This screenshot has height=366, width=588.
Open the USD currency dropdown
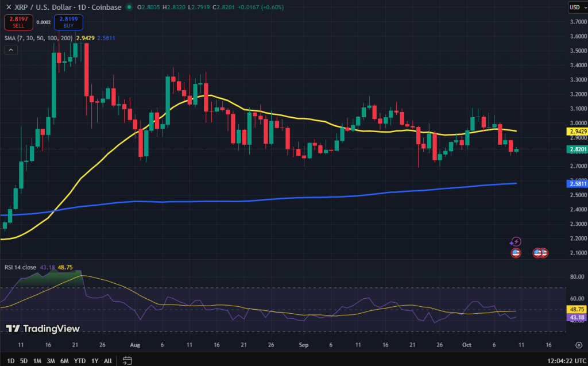click(575, 7)
